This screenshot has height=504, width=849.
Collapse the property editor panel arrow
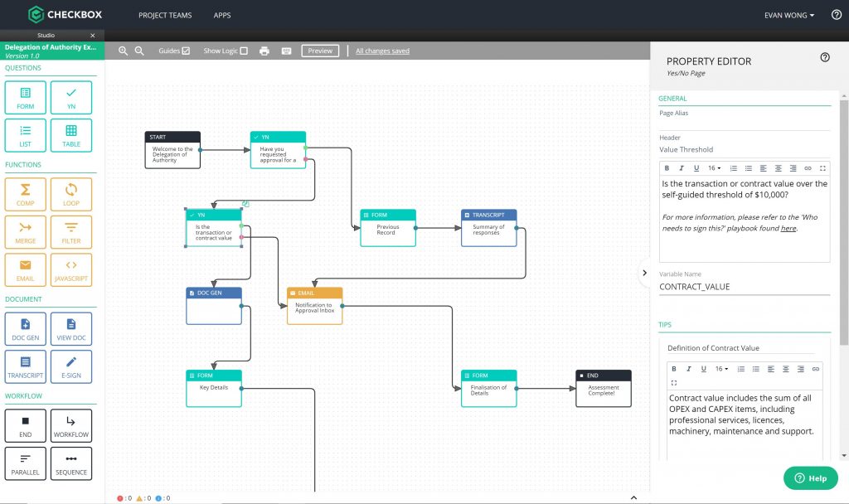point(644,273)
